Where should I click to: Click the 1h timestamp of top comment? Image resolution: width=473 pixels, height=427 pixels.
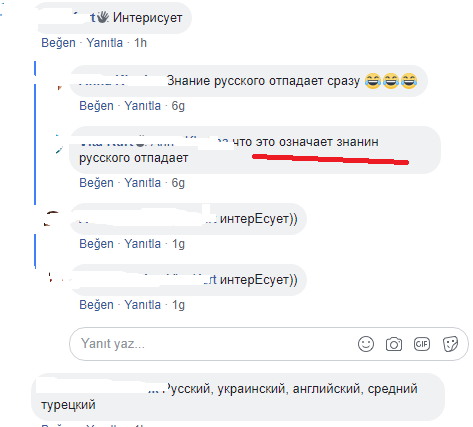point(140,43)
